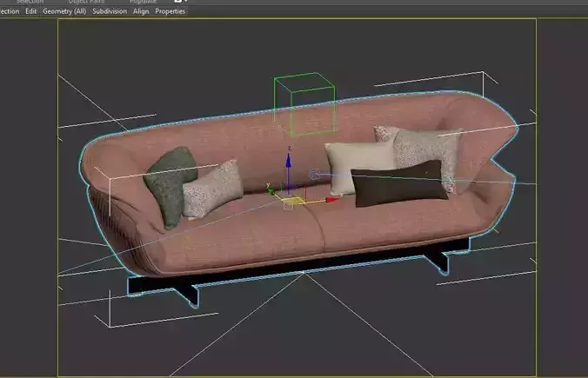This screenshot has width=588, height=378.
Task: Click the red X-axis gizmo arrow
Action: coord(331,200)
